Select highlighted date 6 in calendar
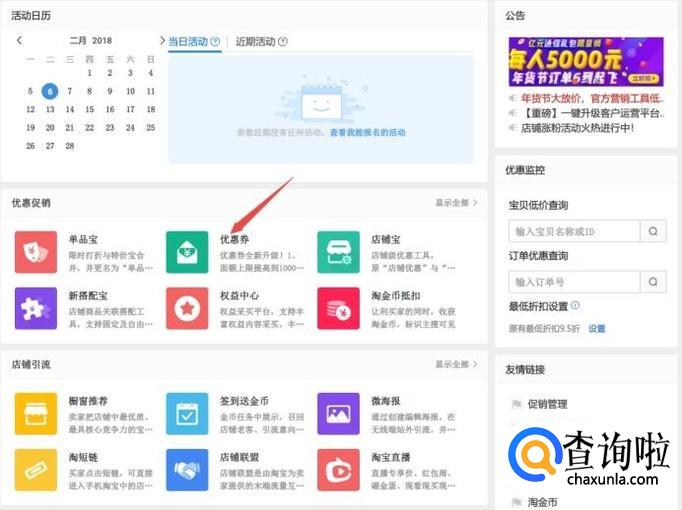Viewport: 682px width, 510px height. point(50,91)
